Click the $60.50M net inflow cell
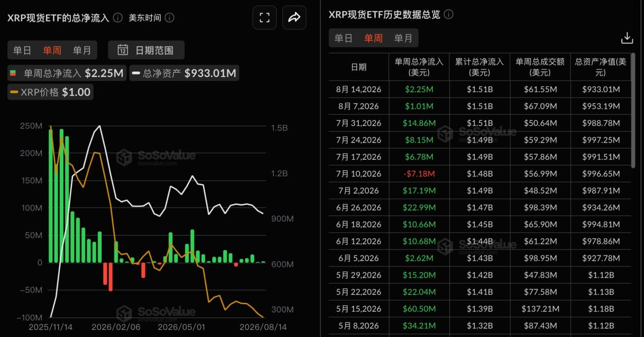Screen dimensions: 644x337 click(419, 309)
